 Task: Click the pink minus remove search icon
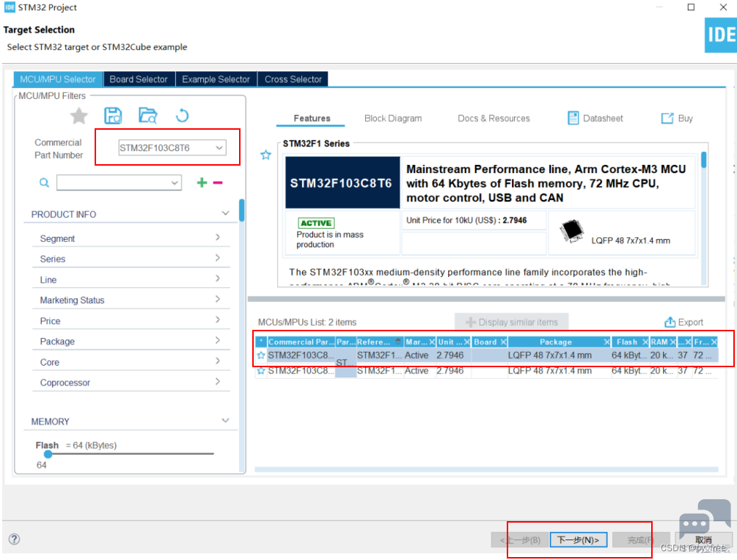(218, 183)
